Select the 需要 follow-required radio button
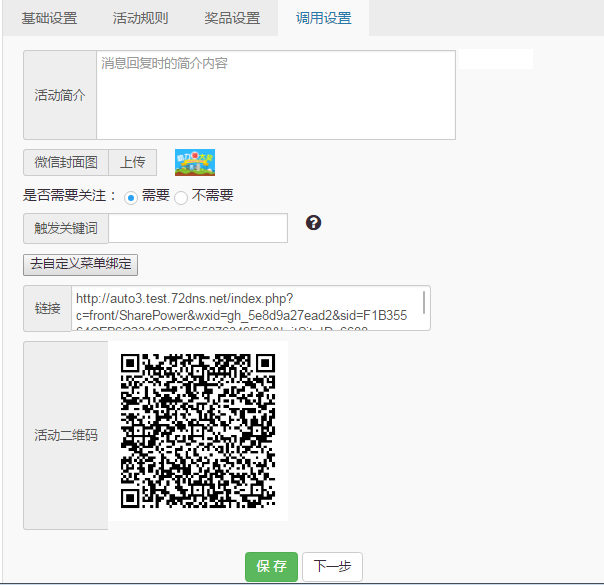This screenshot has height=585, width=604. coord(131,198)
